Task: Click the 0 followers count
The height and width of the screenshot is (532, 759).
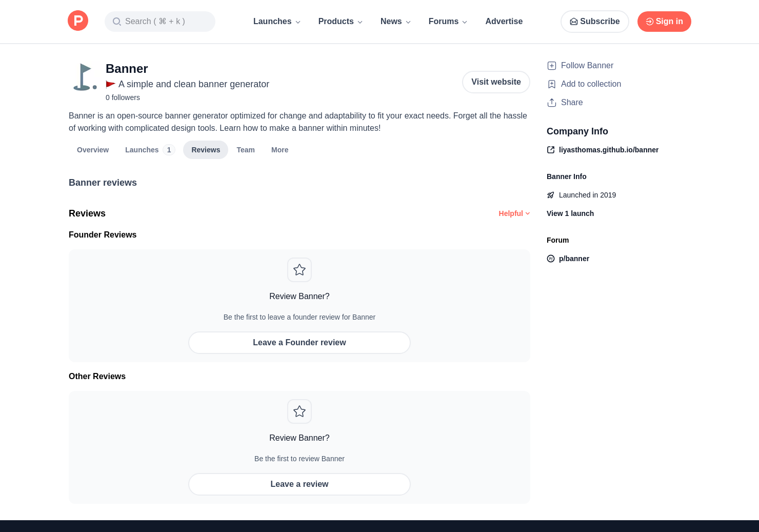Action: [x=123, y=97]
